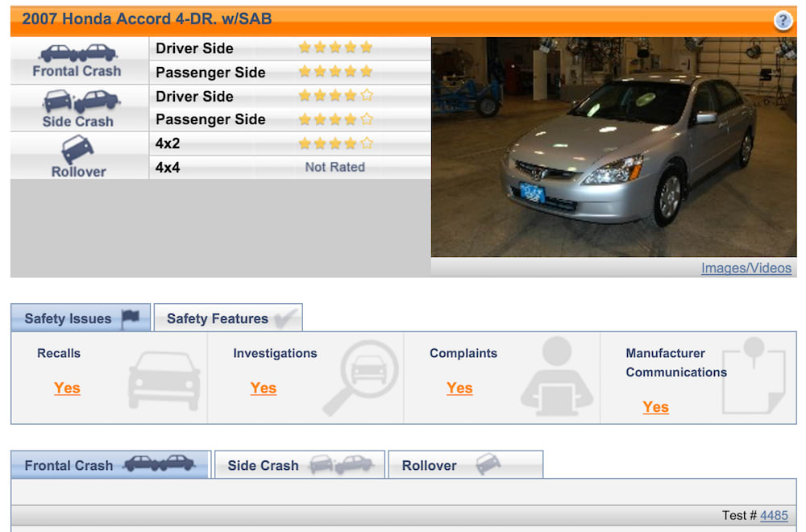Click the frontal crash Driver Side star rating
This screenshot has height=532, width=806.
pos(335,48)
